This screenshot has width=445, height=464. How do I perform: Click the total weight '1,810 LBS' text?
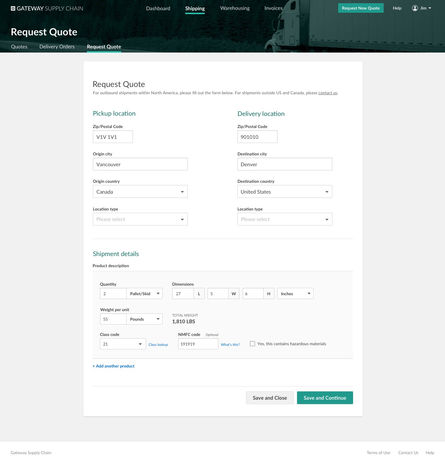click(x=184, y=321)
